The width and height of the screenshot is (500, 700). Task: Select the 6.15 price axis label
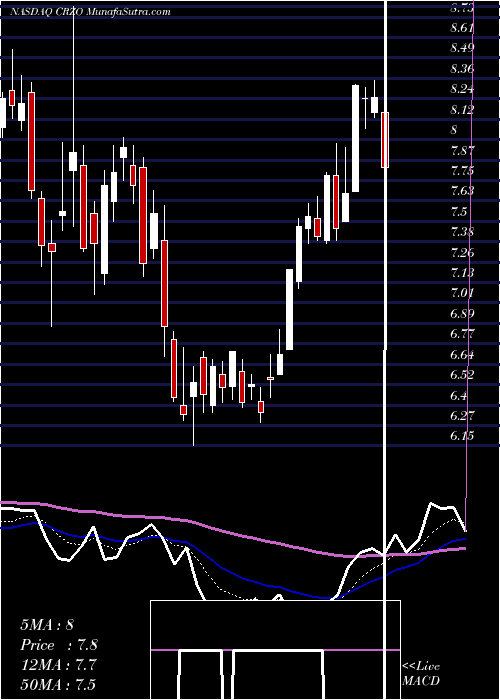[462, 436]
